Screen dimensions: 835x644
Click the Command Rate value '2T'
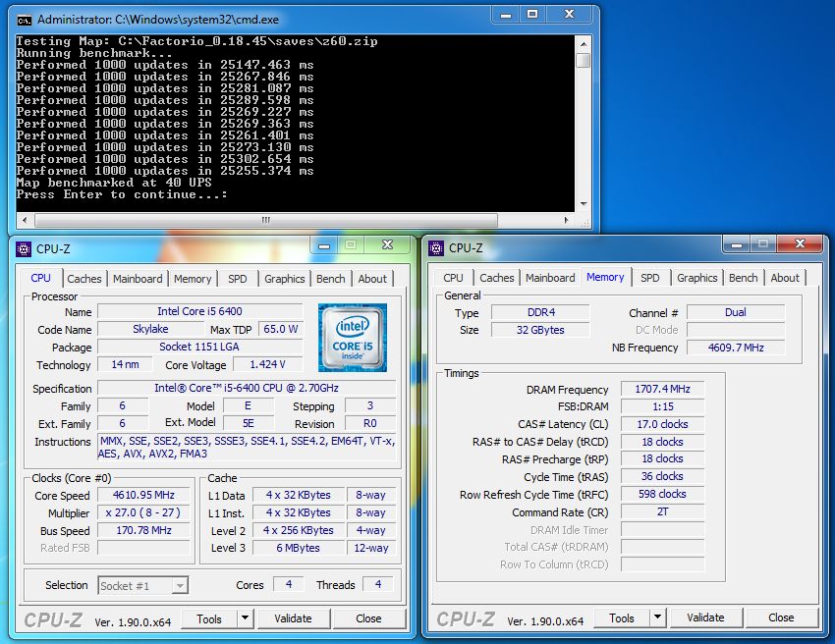(x=662, y=511)
